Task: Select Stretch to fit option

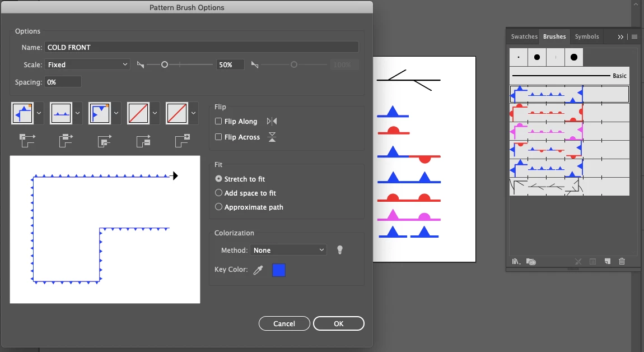Action: (218, 179)
